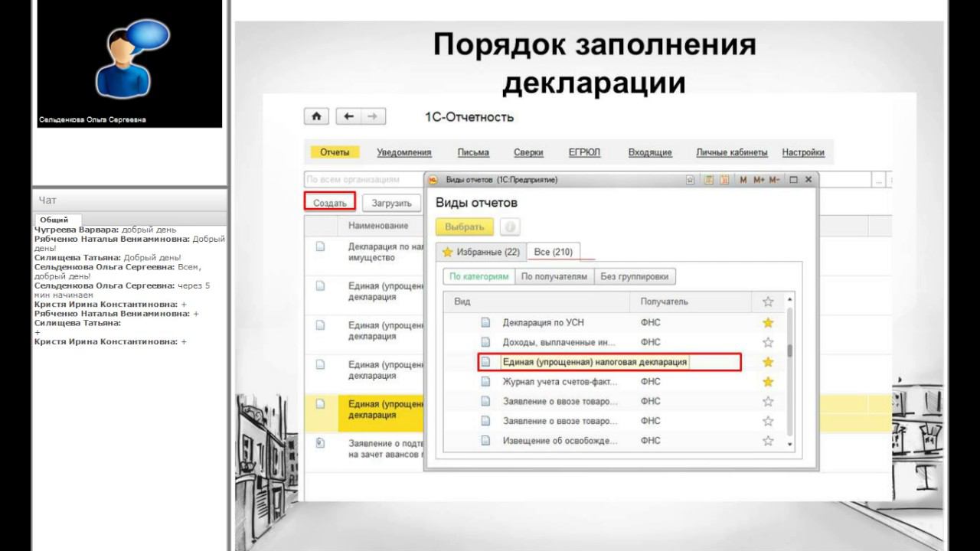Select Журнал учета счетов-факт... row
This screenshot has height=551, width=980.
pos(615,381)
